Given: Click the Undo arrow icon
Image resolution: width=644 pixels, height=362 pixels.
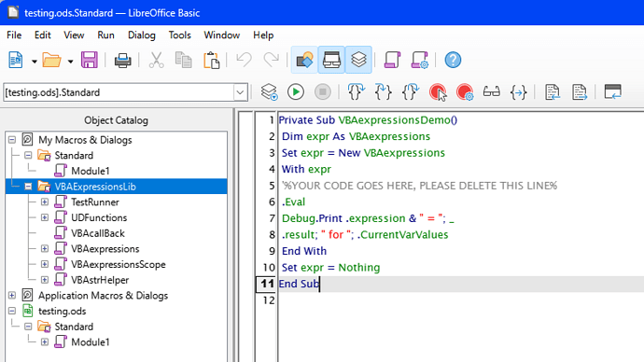Looking at the screenshot, I should click(x=244, y=60).
